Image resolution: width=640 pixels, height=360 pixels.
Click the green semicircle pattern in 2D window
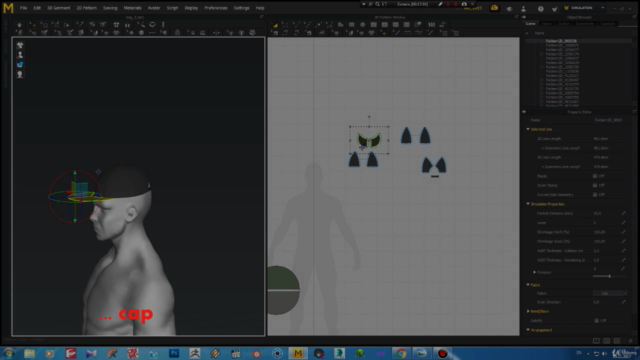[284, 278]
